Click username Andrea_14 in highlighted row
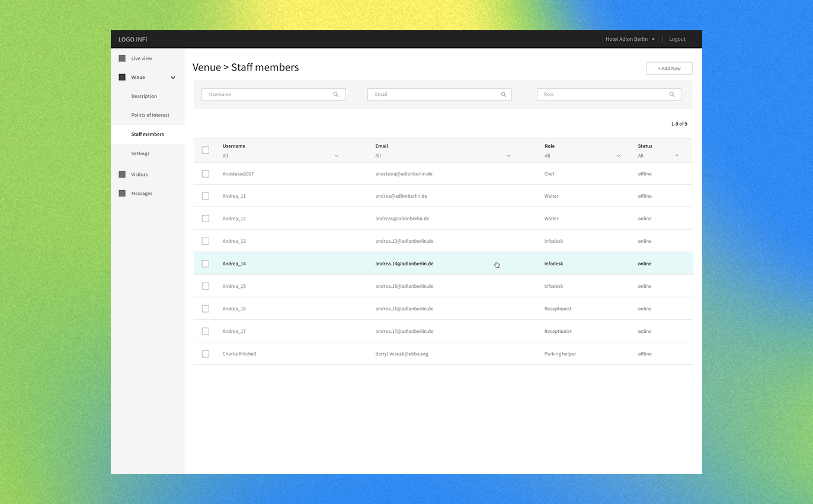 (x=234, y=264)
